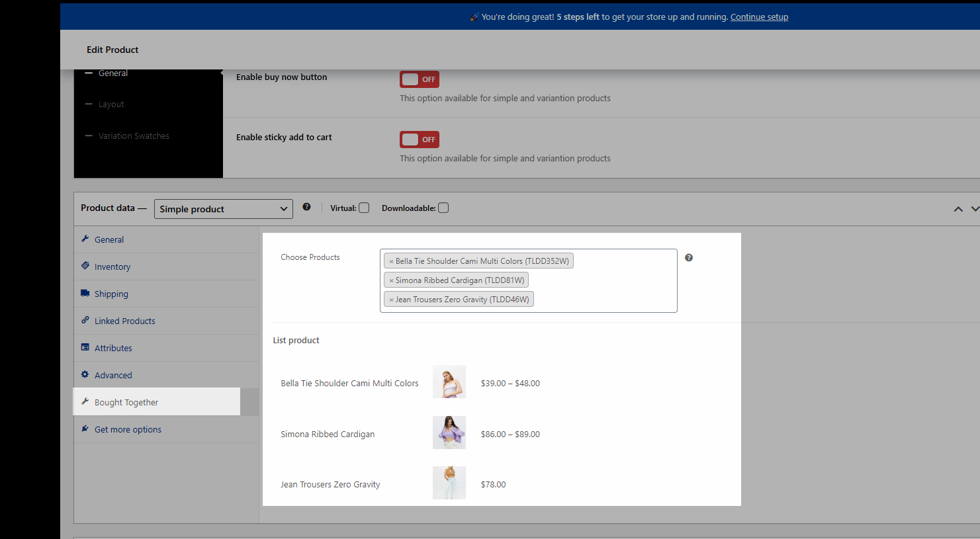Click the Bella Tie Shoulder Cami thumbnail

(x=449, y=382)
